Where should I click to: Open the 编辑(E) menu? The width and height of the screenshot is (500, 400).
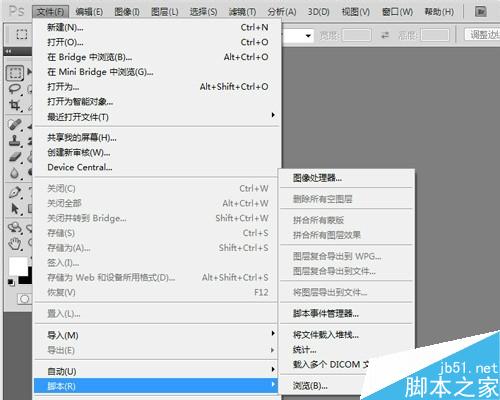[89, 12]
